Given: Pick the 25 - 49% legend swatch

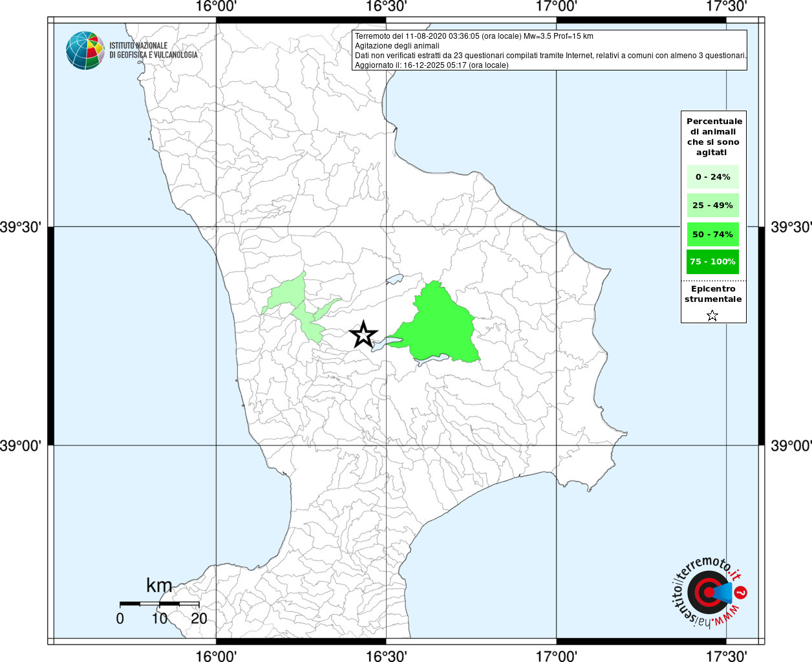Looking at the screenshot, I should (x=712, y=206).
